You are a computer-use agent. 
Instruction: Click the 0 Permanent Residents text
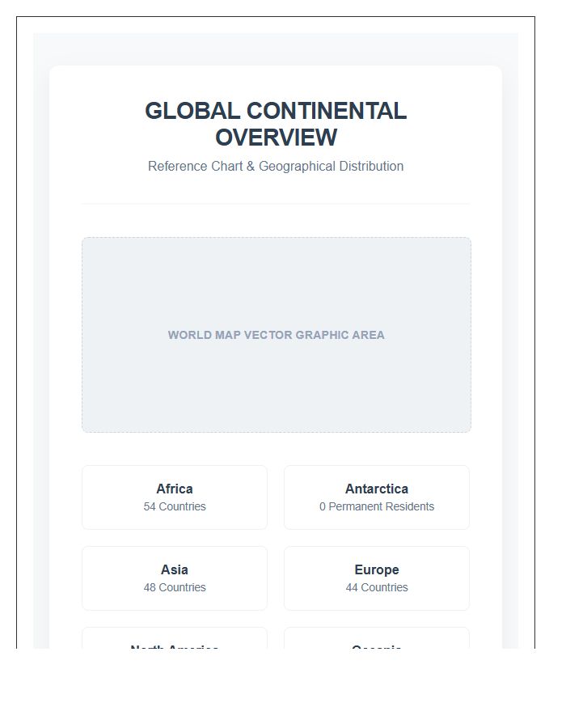tap(377, 506)
